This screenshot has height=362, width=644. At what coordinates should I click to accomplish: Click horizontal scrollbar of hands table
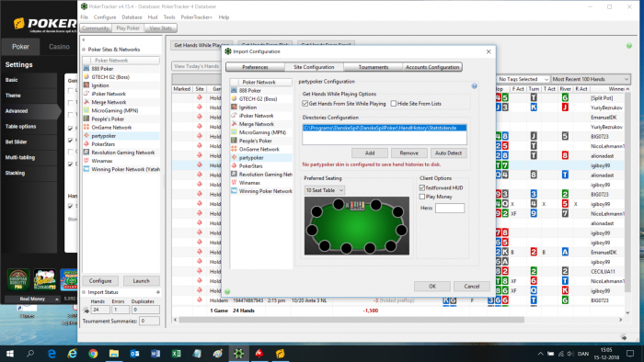[351, 320]
